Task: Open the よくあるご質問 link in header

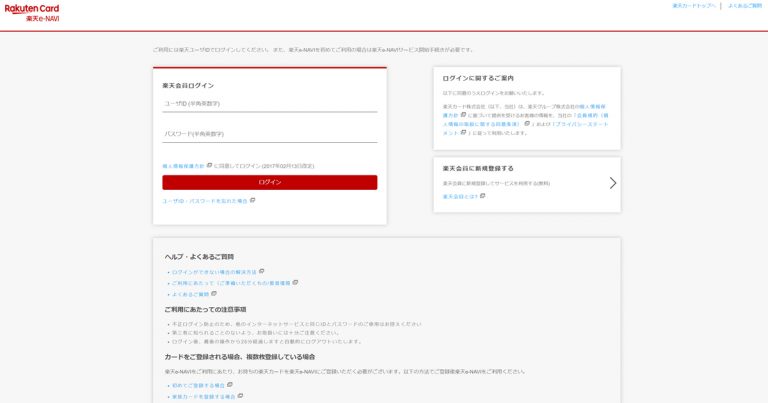Action: pyautogui.click(x=743, y=6)
